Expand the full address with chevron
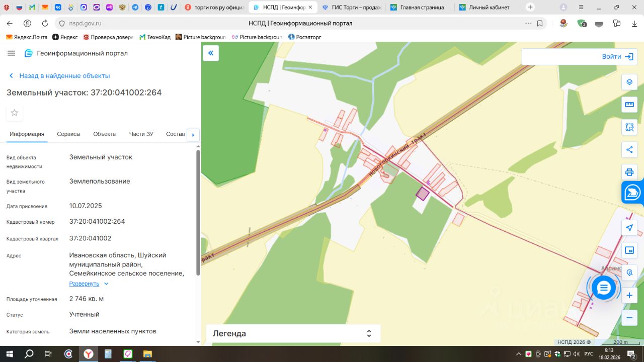 pyautogui.click(x=106, y=284)
